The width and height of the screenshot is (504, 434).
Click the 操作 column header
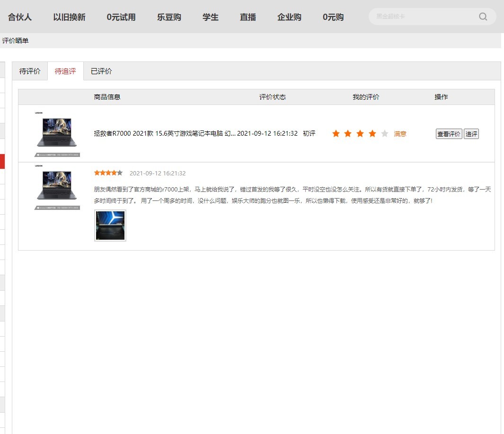point(441,97)
